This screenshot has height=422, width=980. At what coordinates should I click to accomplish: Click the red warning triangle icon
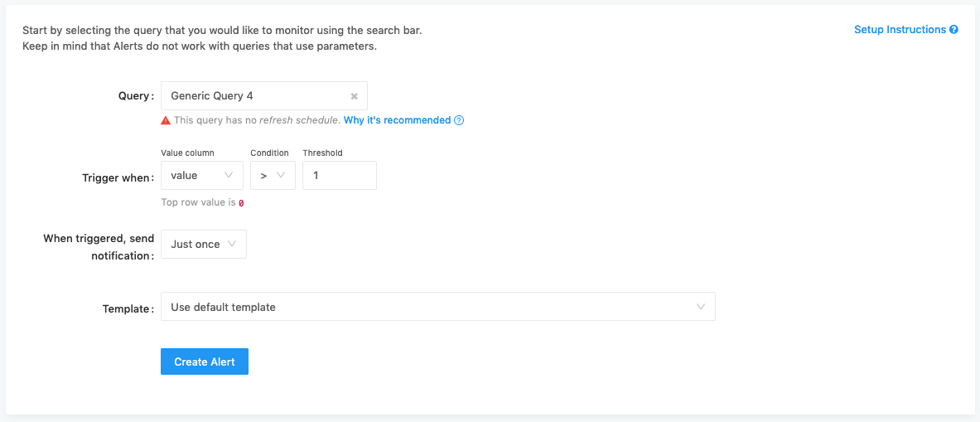click(x=166, y=120)
